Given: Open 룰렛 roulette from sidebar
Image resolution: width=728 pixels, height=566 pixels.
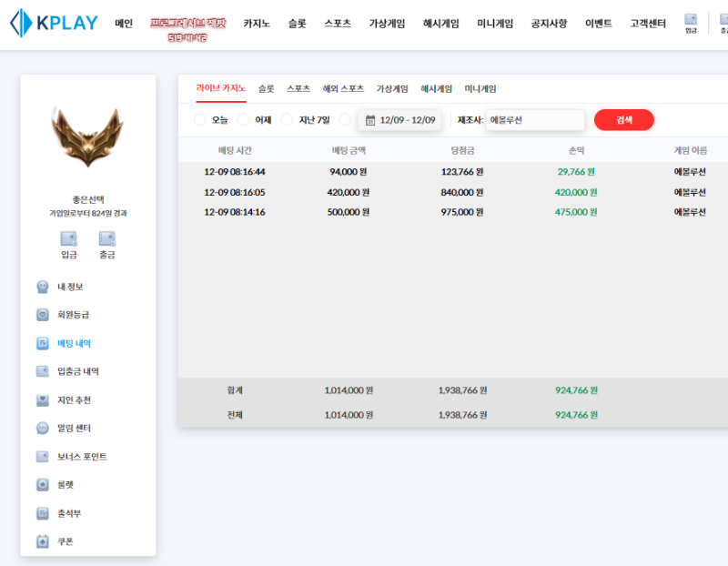Looking at the screenshot, I should coord(65,485).
